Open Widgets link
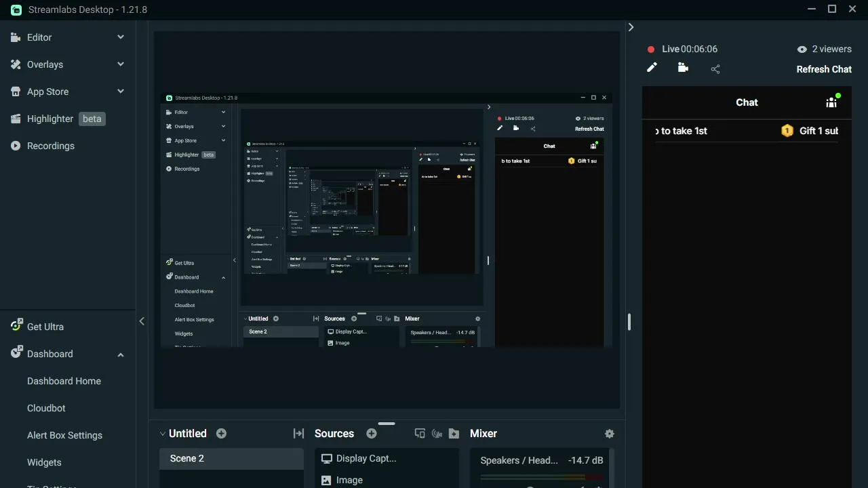Screen dimensions: 868x488 [x=44, y=462]
